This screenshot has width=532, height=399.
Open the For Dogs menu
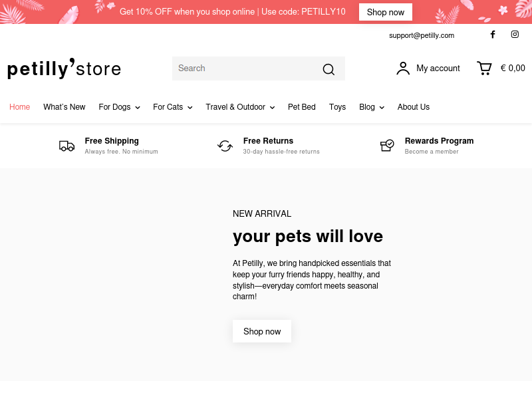[x=114, y=107]
